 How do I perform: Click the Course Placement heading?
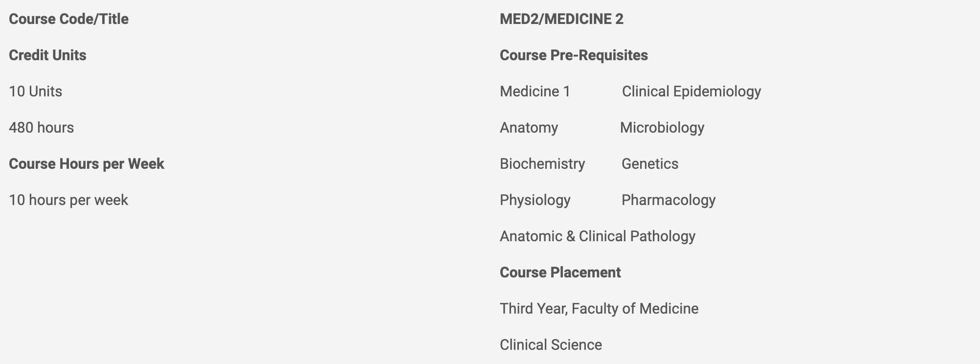[560, 273]
